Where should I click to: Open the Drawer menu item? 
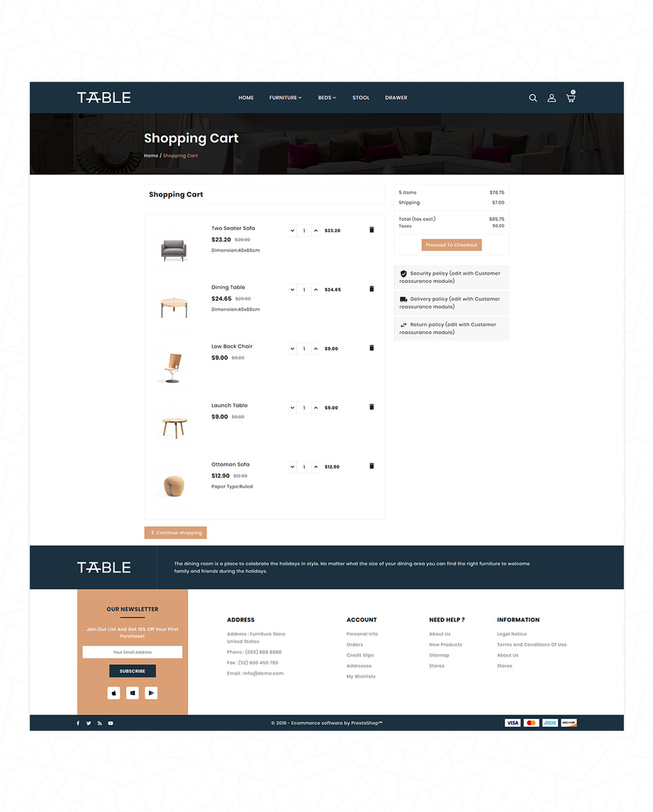point(396,97)
